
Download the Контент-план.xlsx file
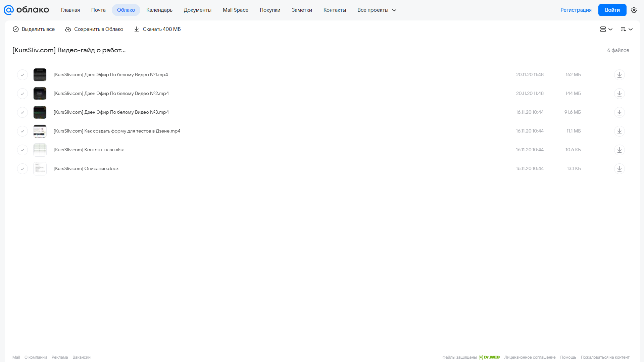tap(619, 150)
